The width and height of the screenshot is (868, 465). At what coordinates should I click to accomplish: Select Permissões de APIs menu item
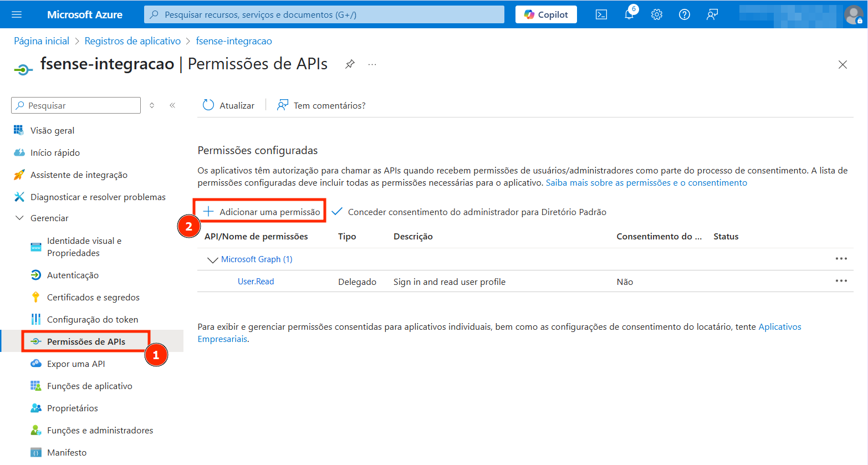click(86, 341)
